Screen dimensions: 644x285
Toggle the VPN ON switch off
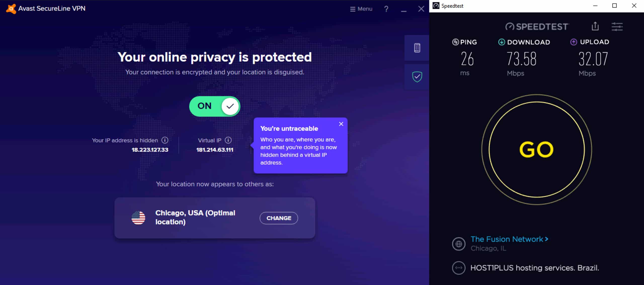pyautogui.click(x=215, y=106)
